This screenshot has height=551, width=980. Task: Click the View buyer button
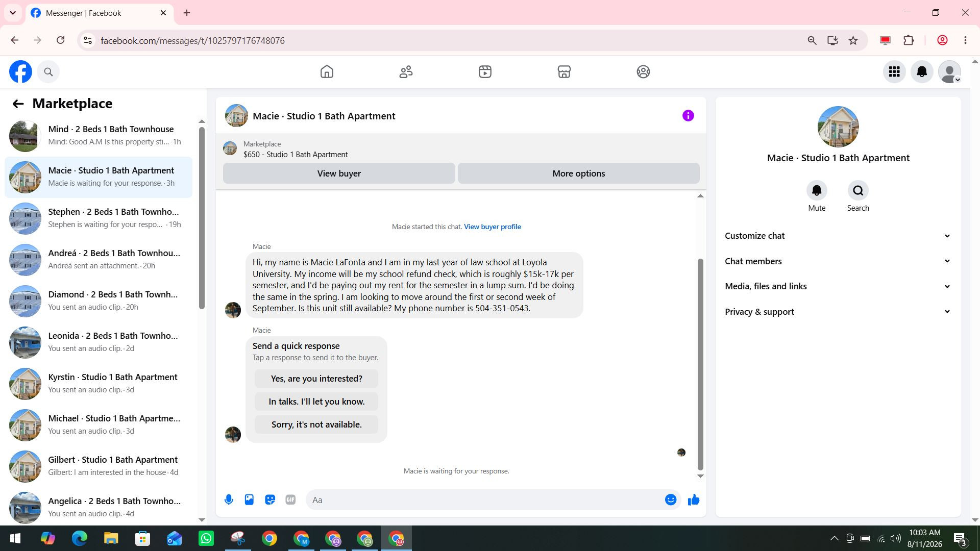[339, 173]
